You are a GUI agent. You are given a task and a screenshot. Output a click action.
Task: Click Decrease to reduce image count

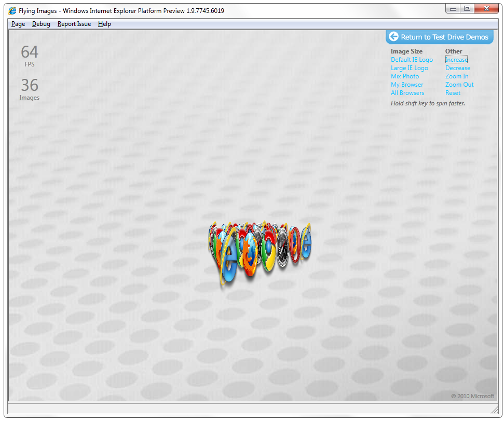pos(458,68)
